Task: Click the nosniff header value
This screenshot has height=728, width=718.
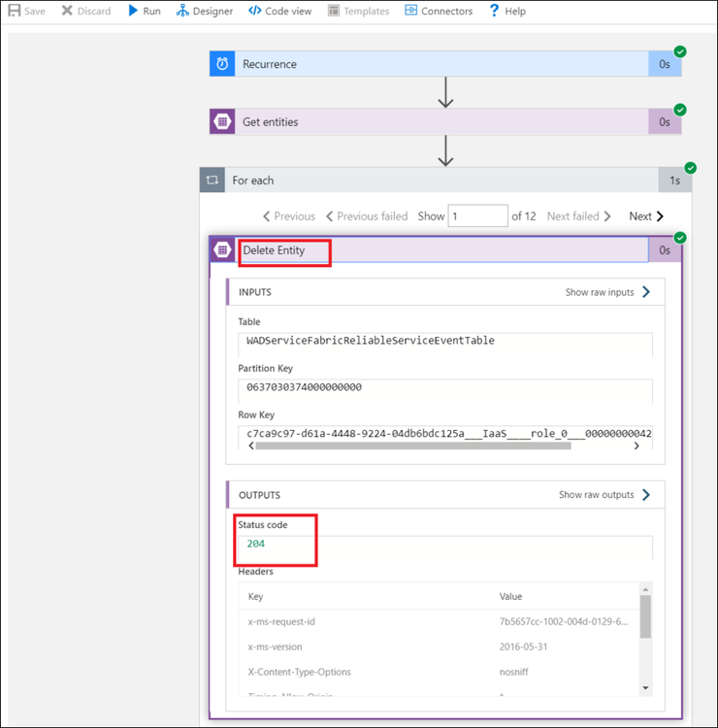Action: [514, 672]
